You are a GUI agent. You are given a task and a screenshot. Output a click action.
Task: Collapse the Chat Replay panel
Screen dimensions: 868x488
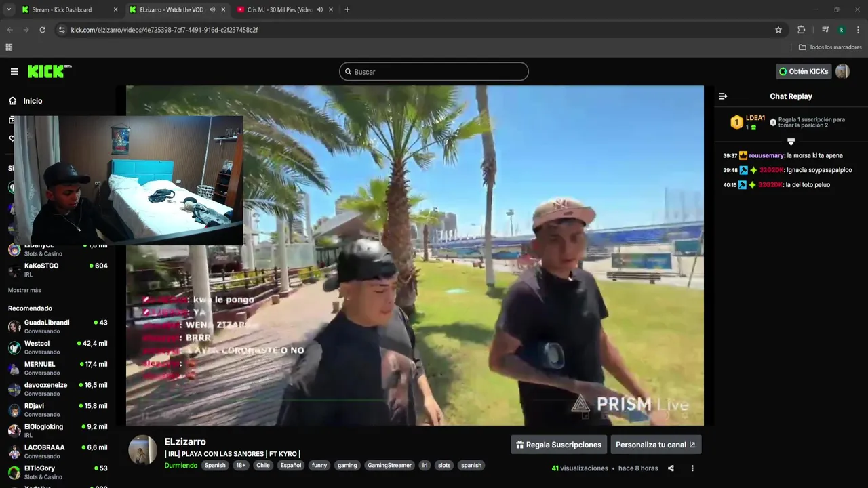pyautogui.click(x=723, y=96)
